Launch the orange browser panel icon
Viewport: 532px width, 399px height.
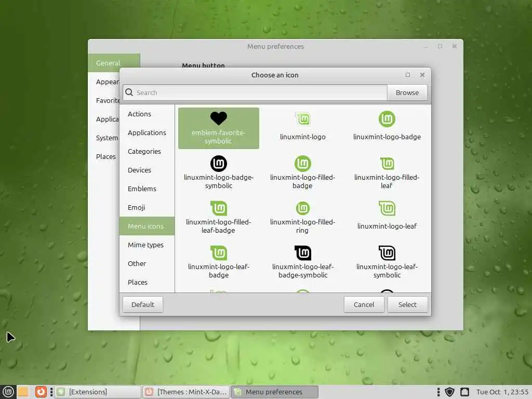[x=41, y=392]
